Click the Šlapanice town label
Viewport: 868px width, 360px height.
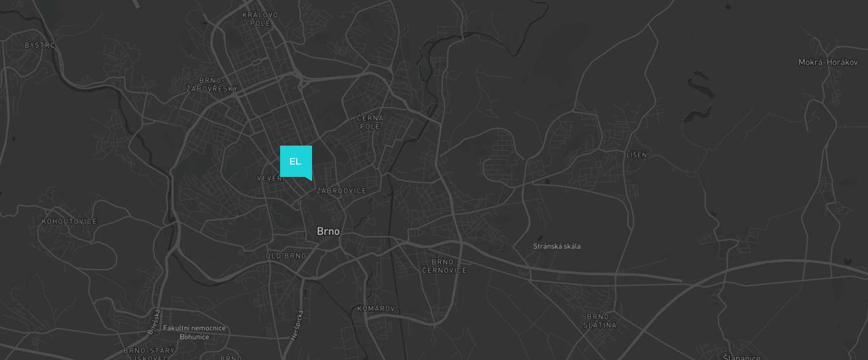[x=741, y=358]
